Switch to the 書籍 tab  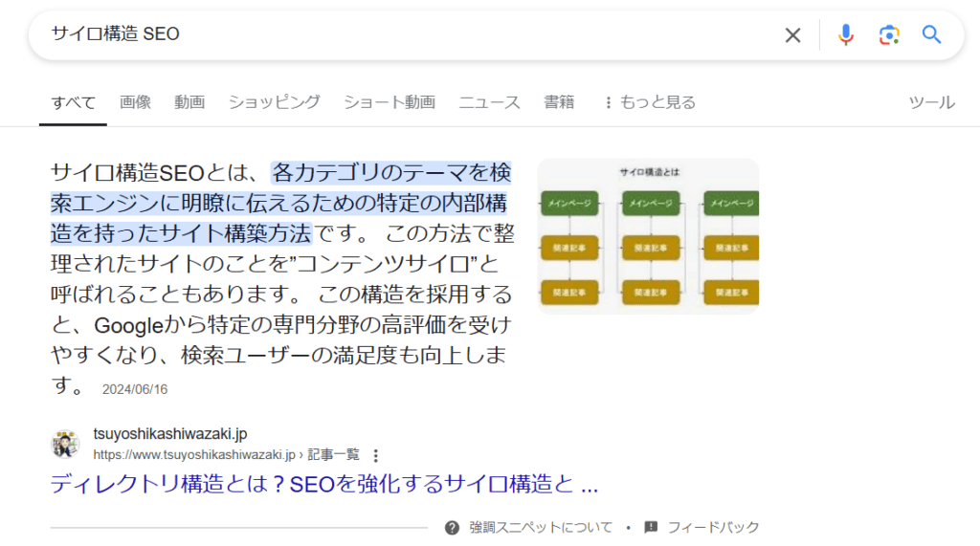(x=559, y=102)
